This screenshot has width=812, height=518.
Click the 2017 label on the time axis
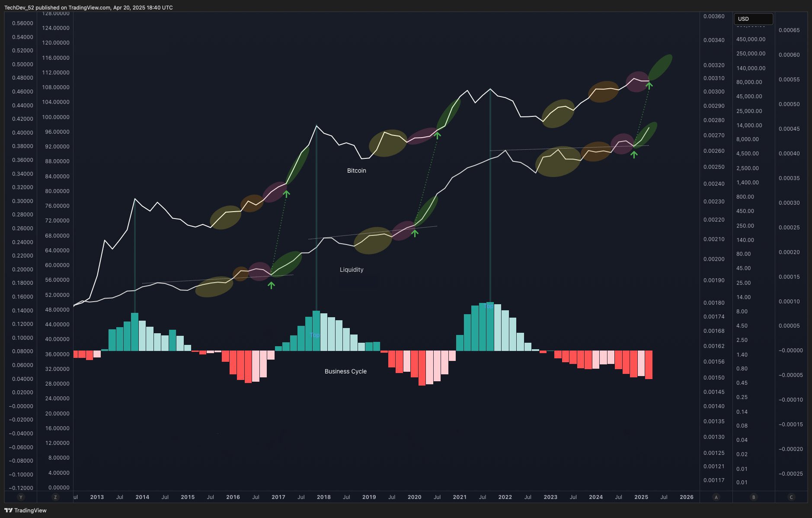tap(278, 497)
